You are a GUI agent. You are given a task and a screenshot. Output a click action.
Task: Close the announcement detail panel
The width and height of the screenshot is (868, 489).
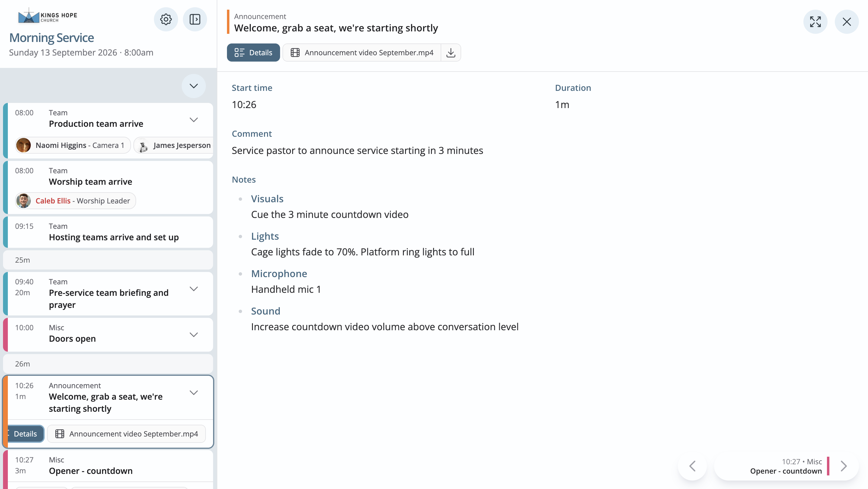coord(847,22)
